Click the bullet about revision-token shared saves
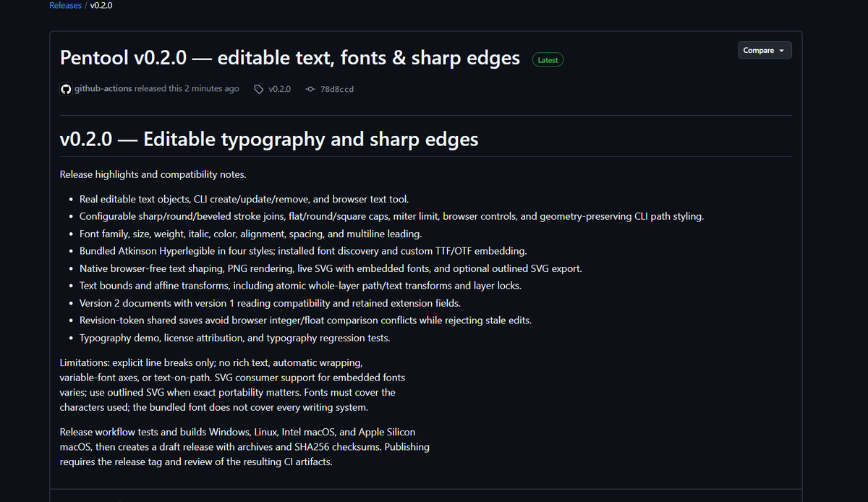 click(305, 320)
